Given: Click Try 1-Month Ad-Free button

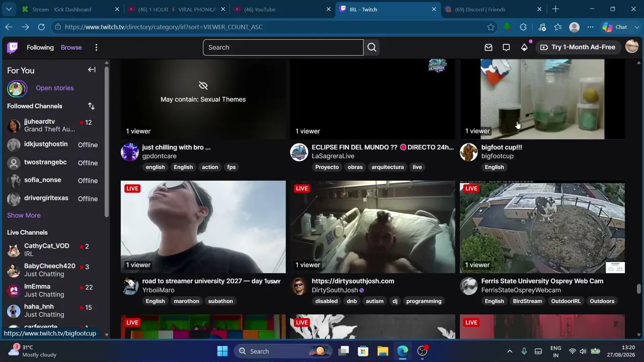Looking at the screenshot, I should [x=578, y=47].
